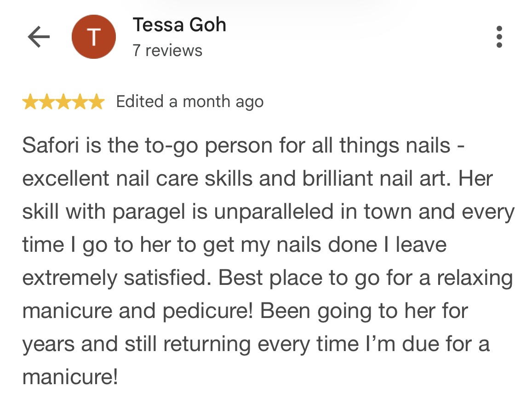Click the second yellow rating star
The image size is (532, 403).
coord(47,102)
